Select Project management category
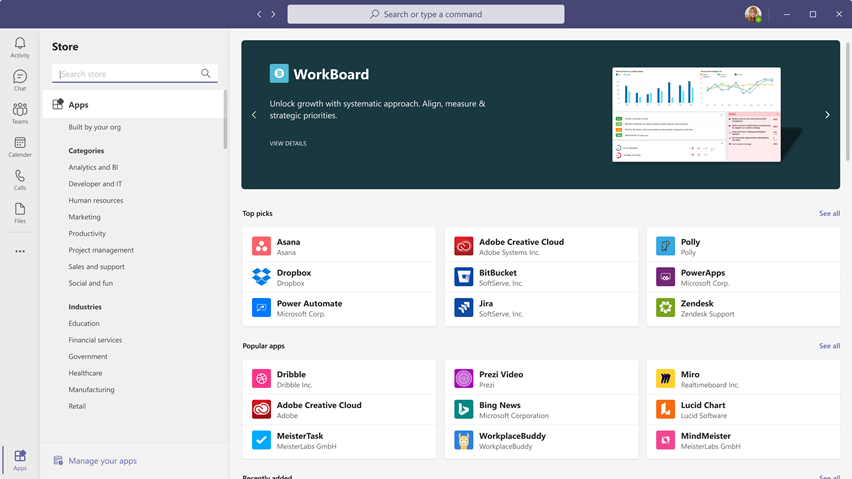The width and height of the screenshot is (852, 479). (x=101, y=250)
